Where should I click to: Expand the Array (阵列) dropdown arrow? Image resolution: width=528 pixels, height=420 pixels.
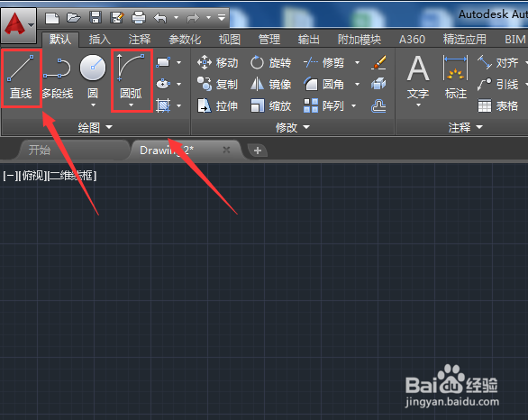coord(353,105)
